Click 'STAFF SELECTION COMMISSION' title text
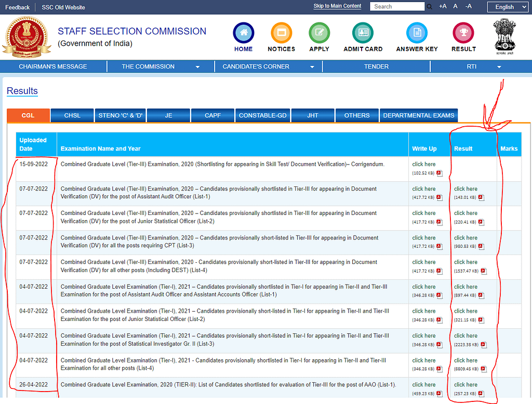This screenshot has height=404, width=532. [x=132, y=31]
